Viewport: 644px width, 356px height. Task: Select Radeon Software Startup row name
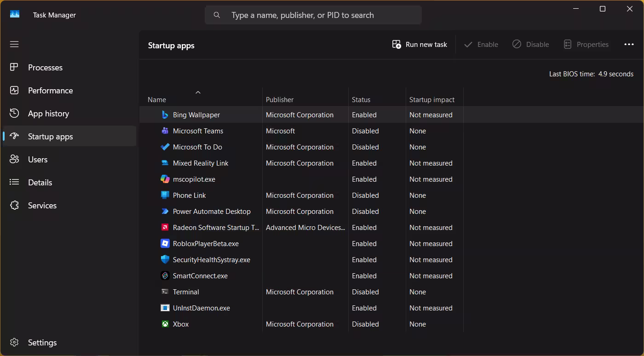click(216, 228)
